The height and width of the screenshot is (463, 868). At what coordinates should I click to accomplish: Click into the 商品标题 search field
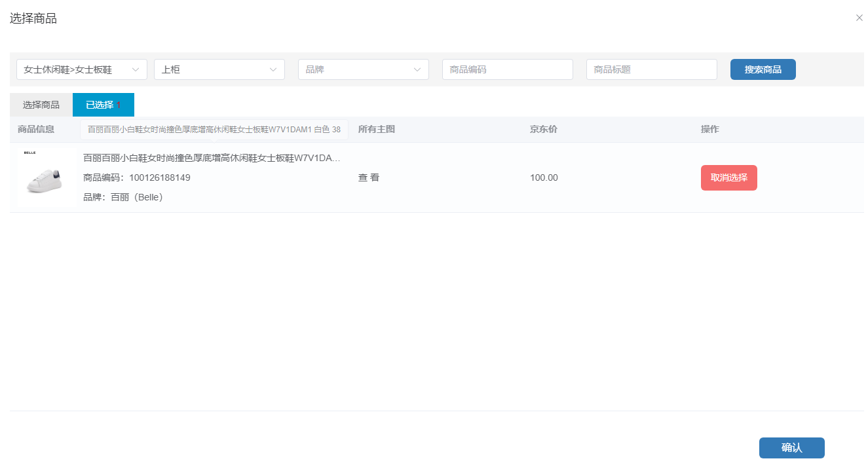point(651,69)
